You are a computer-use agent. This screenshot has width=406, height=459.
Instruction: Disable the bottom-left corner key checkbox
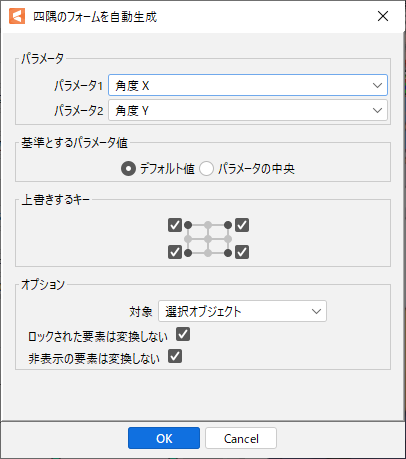pyautogui.click(x=175, y=252)
